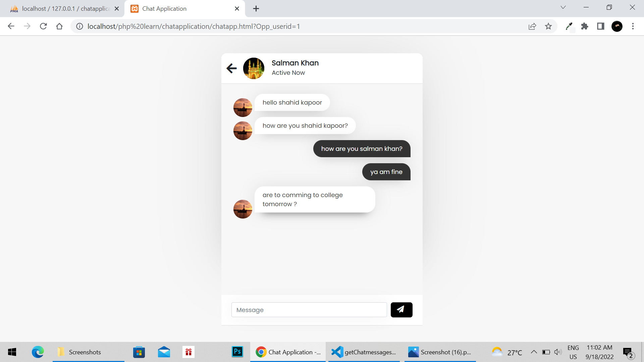This screenshot has width=644, height=362.
Task: Mute system audio via the speaker icon
Action: click(558, 352)
